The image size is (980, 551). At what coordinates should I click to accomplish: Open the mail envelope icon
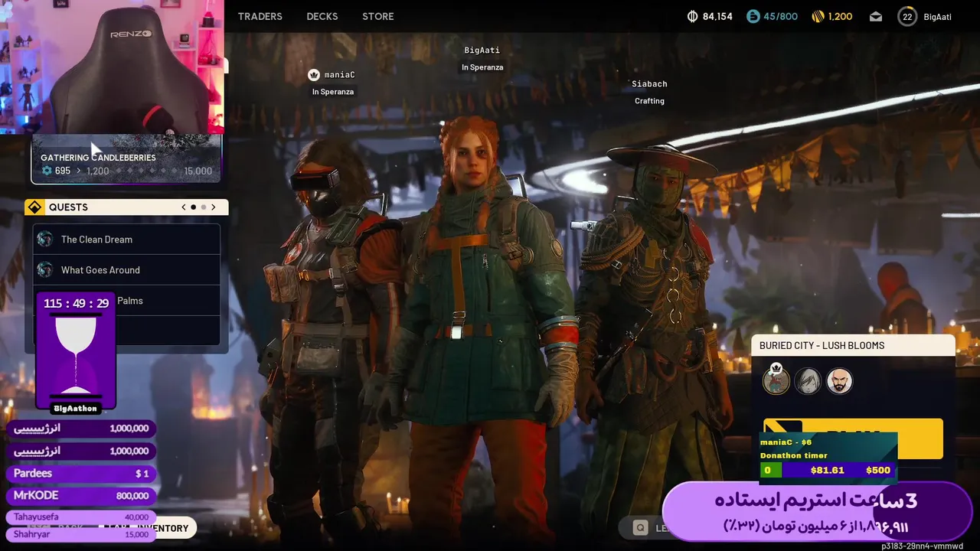click(876, 16)
